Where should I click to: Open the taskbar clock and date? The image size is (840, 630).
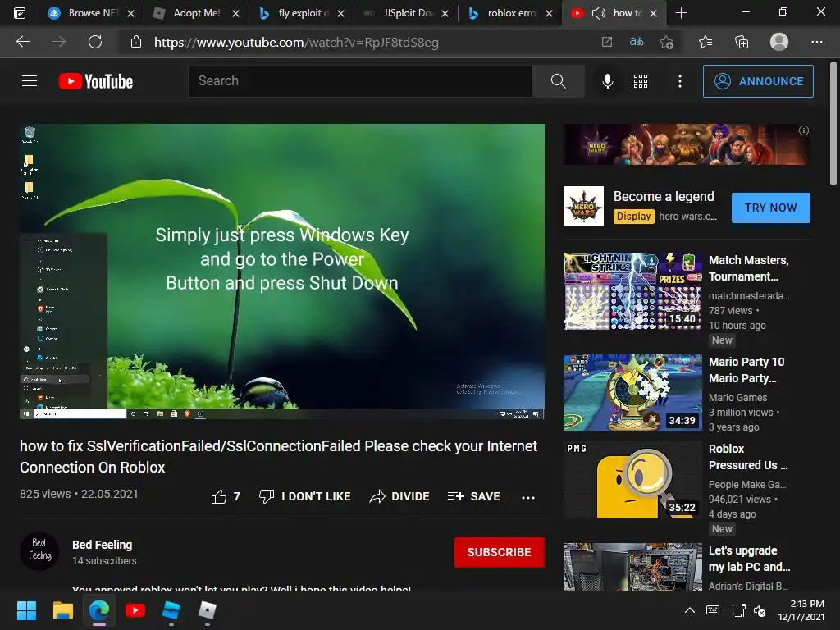pos(801,610)
